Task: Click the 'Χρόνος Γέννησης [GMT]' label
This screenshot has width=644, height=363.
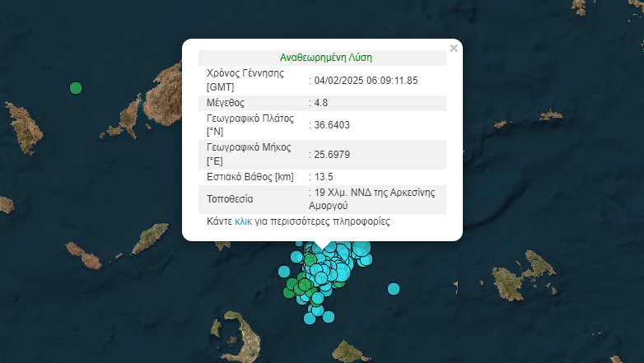Action: 245,80
